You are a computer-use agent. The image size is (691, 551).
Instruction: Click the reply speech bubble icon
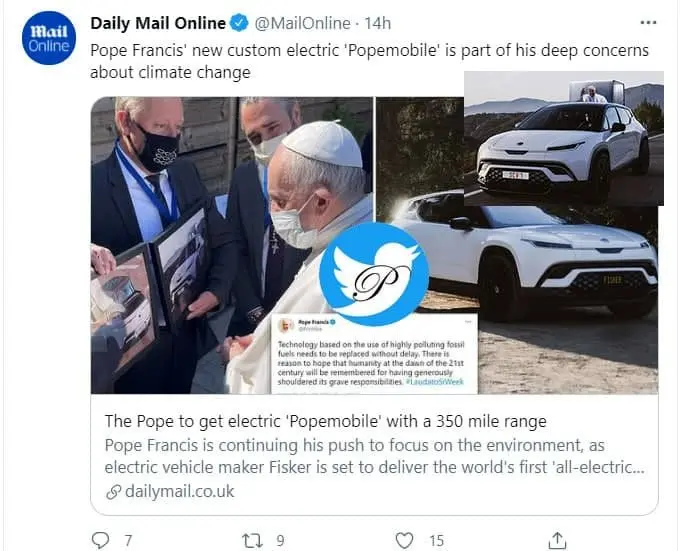tap(100, 540)
